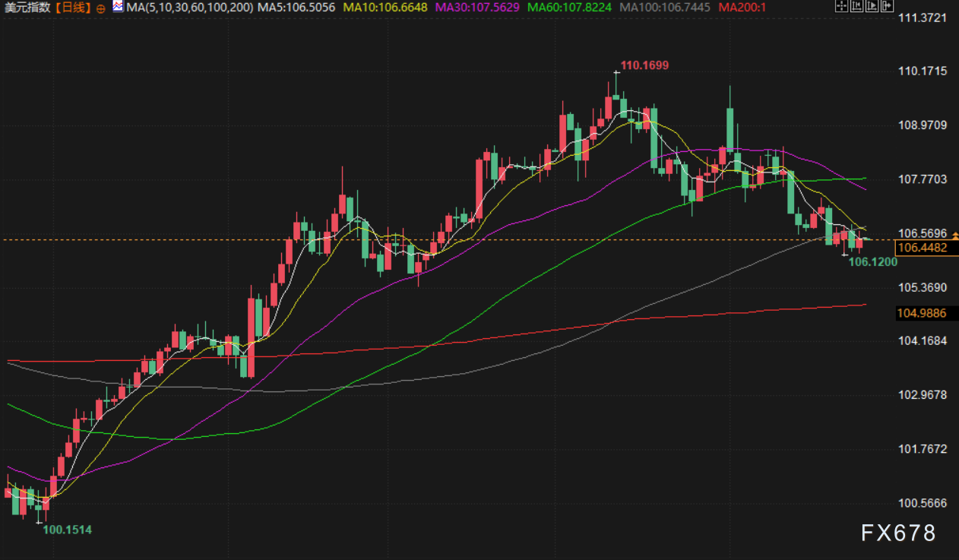Viewport: 959px width, 560px height.
Task: Click the 100.5666 axis value
Action: click(923, 503)
